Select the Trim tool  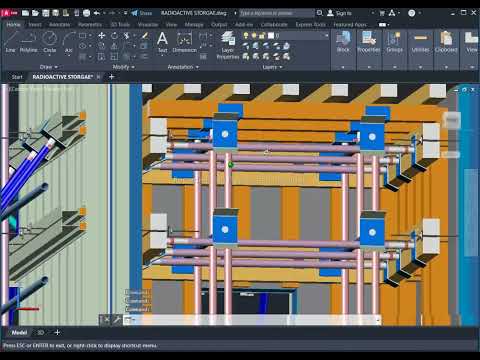(x=127, y=35)
